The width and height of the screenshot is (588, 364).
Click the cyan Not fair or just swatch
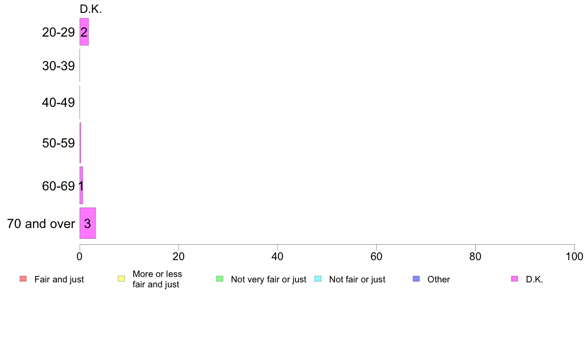[318, 279]
